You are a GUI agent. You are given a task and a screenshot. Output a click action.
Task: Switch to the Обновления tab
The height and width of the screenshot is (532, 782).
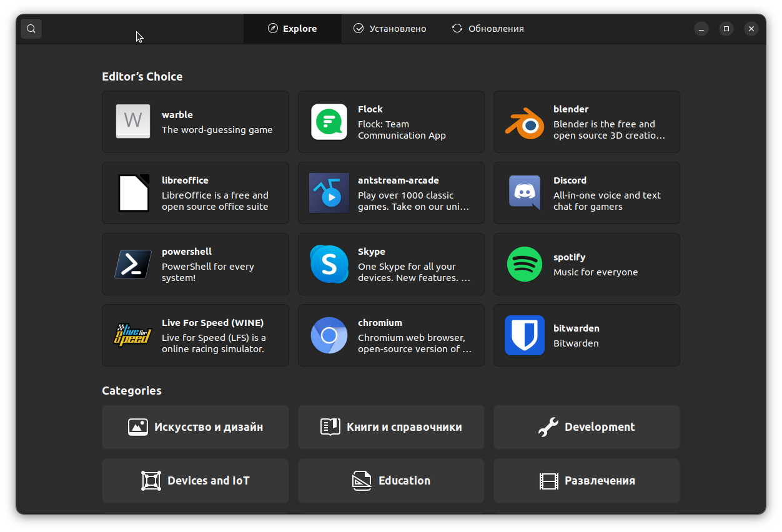[x=488, y=29]
